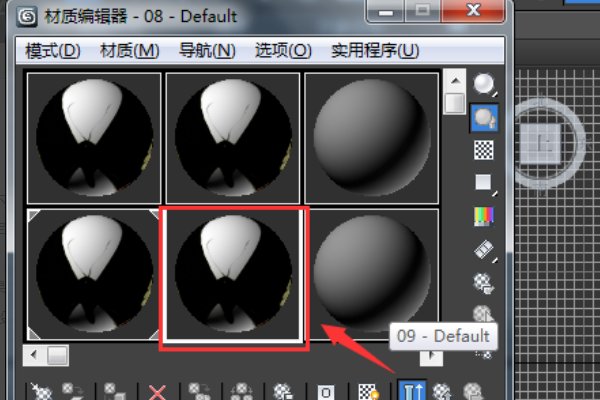The image size is (600, 400).
Task: Open the 模式(D) menu
Action: tap(52, 51)
